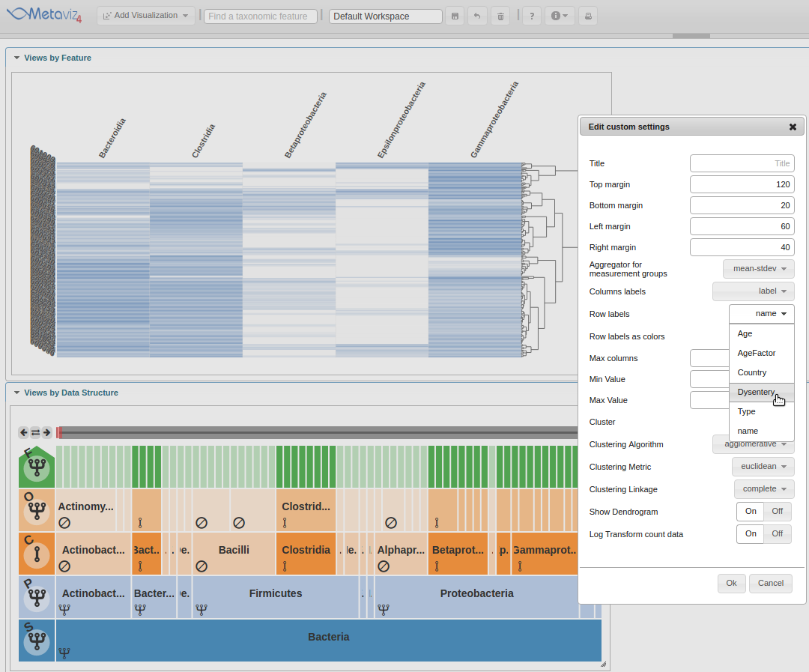Click the C level aggregation icon
This screenshot has width=809, height=672.
pos(37,554)
